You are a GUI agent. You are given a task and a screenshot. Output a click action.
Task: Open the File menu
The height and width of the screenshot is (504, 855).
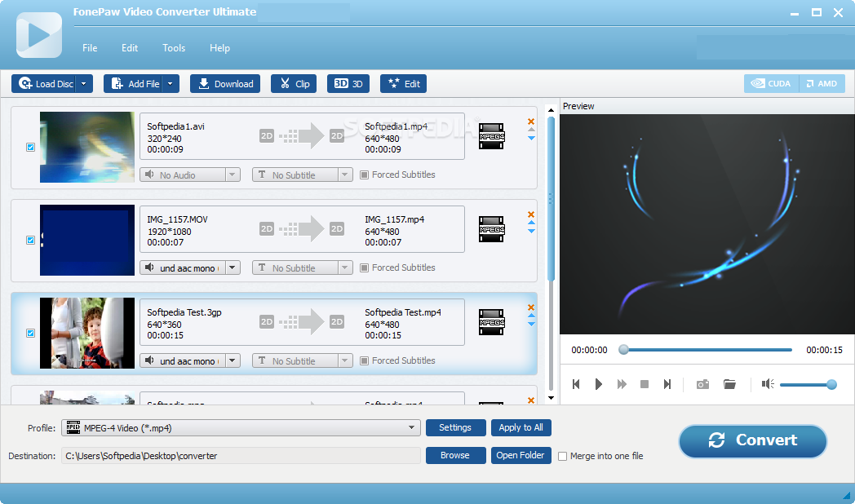point(90,48)
